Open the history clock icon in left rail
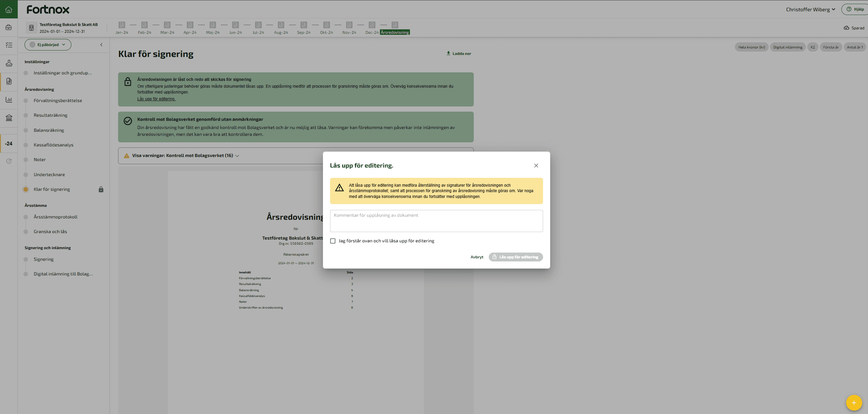 (x=9, y=161)
